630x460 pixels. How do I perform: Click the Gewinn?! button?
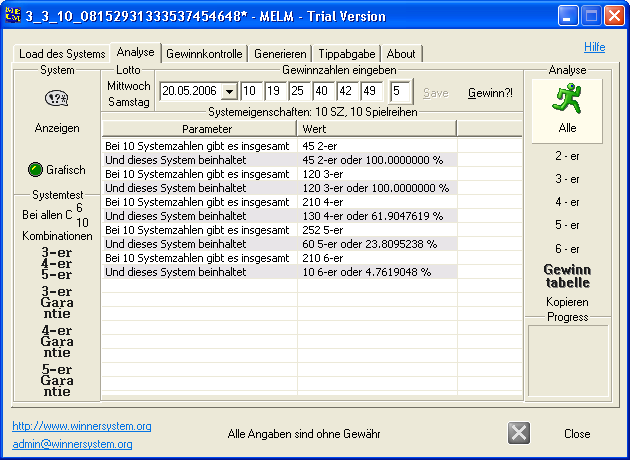point(490,93)
